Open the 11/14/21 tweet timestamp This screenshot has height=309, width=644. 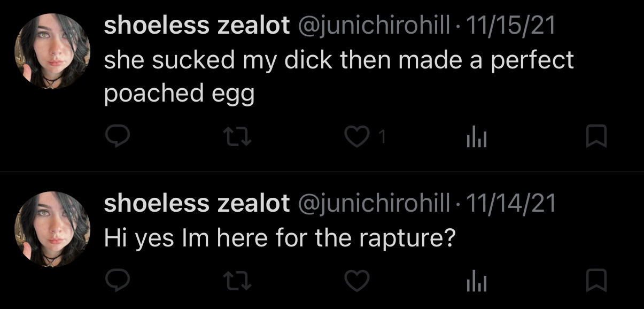pyautogui.click(x=511, y=204)
